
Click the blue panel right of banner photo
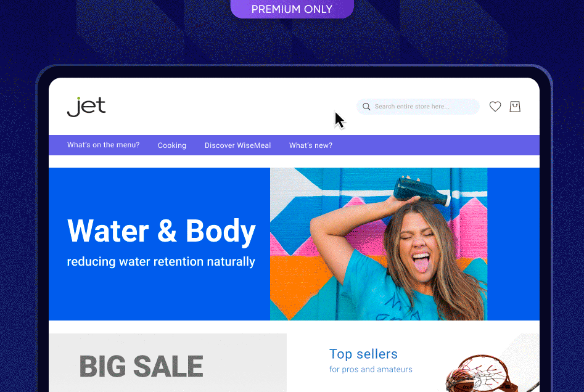tap(513, 244)
